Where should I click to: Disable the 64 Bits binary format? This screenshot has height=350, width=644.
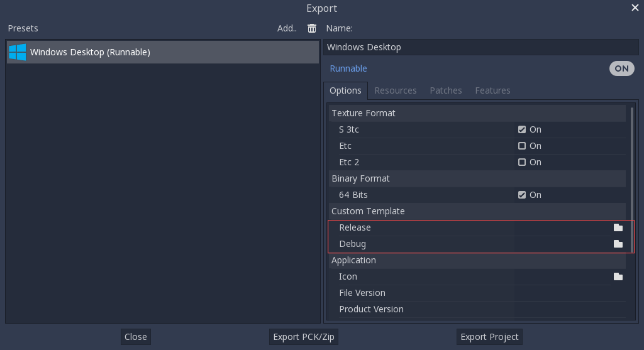click(x=522, y=195)
